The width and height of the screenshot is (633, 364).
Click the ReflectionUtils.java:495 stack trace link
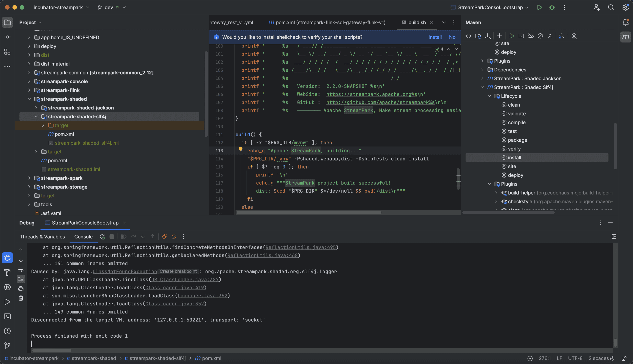pos(300,247)
